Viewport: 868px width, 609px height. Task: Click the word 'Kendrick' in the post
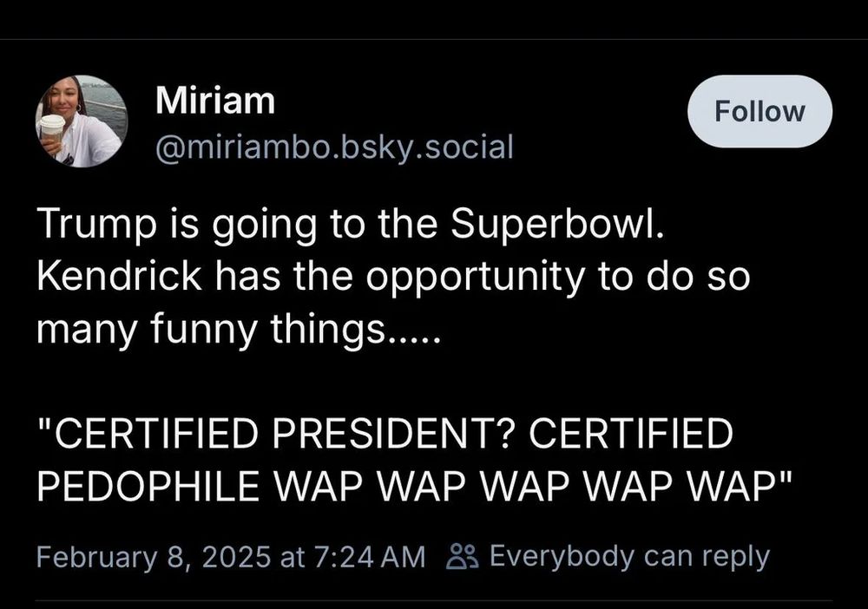120,276
